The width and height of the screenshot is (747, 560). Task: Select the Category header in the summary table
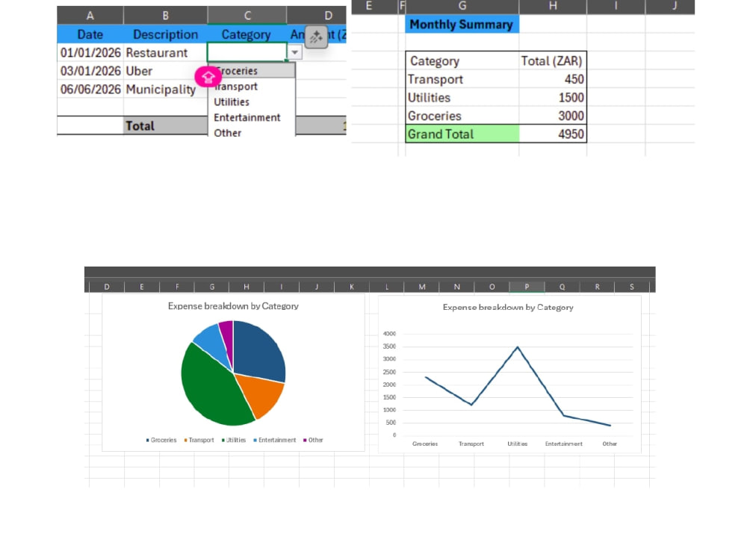tap(462, 61)
